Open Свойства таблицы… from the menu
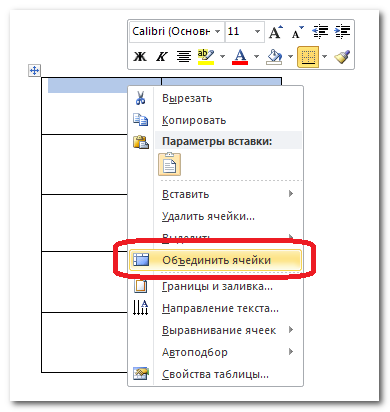 215,375
